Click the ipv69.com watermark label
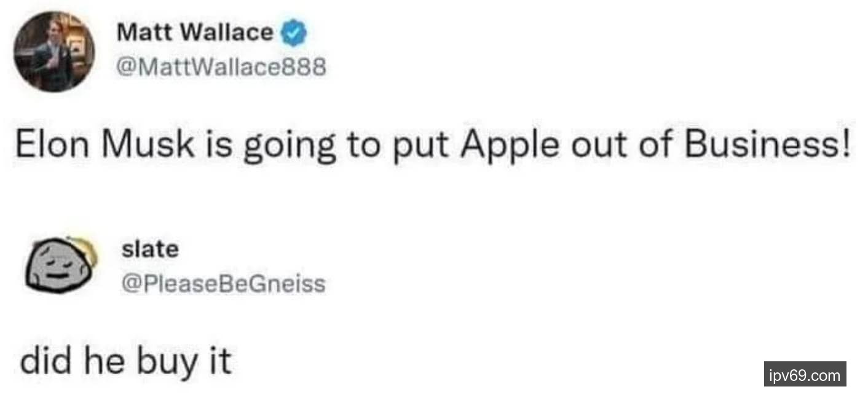This screenshot has width=868, height=408. [x=805, y=374]
